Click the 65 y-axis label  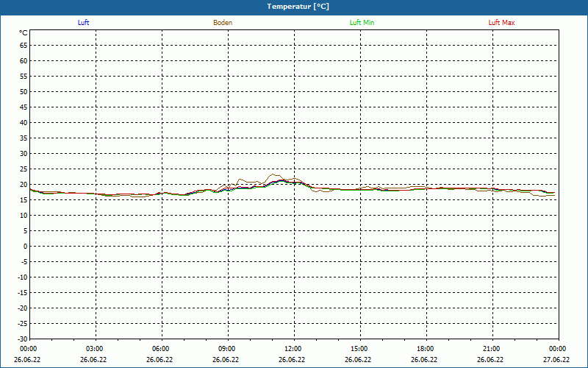click(24, 46)
